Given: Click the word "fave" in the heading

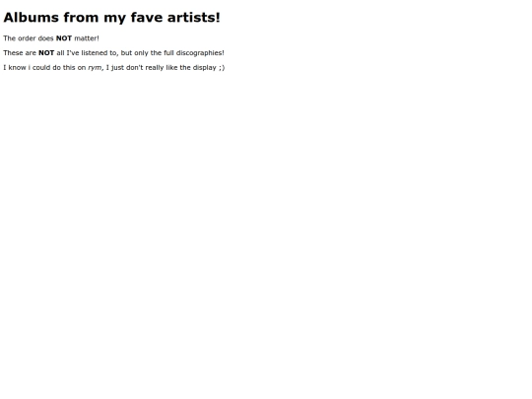Looking at the screenshot, I should click(147, 18).
